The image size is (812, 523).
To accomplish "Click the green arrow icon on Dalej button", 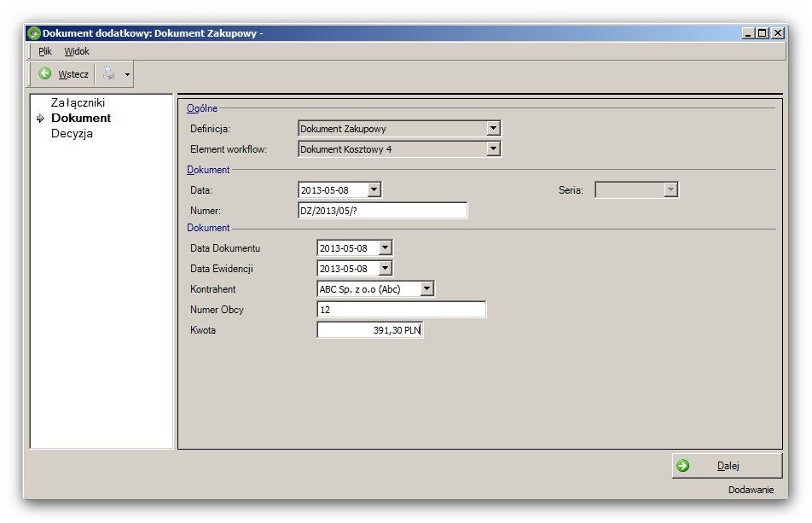I will (683, 466).
